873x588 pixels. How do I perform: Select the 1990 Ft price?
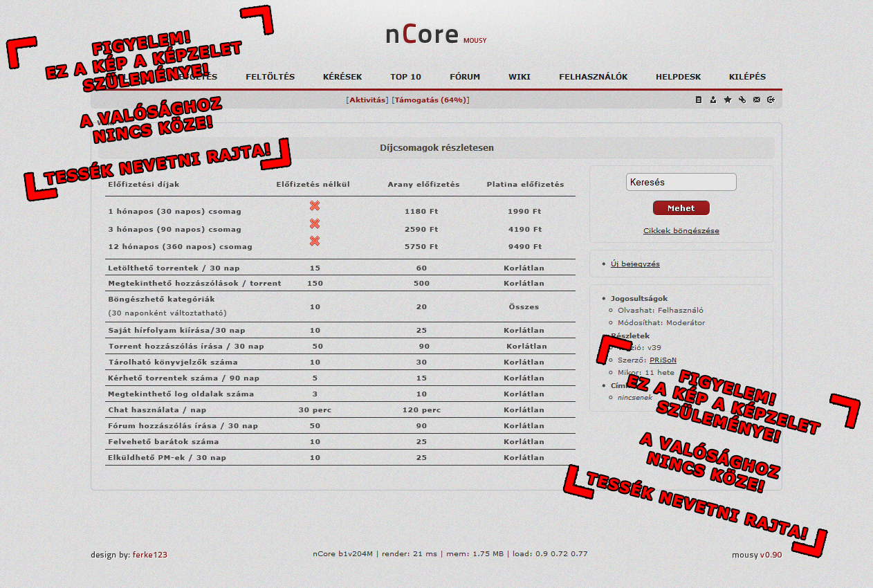524,212
